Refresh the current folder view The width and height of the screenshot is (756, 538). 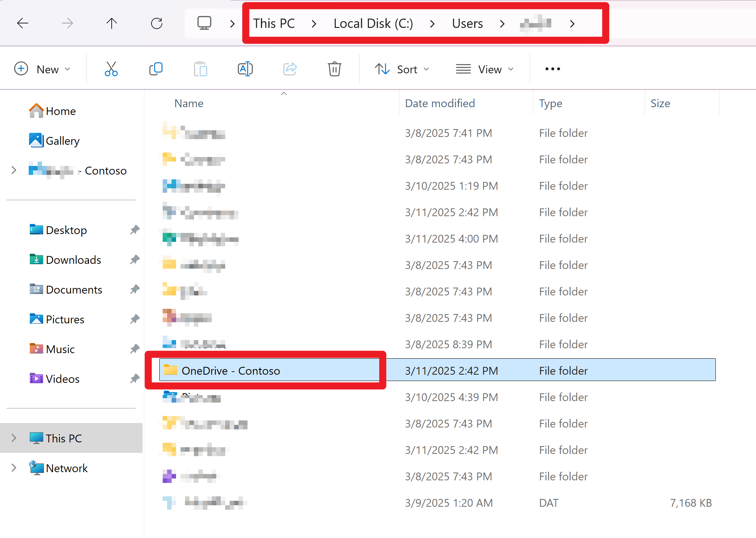pos(157,23)
